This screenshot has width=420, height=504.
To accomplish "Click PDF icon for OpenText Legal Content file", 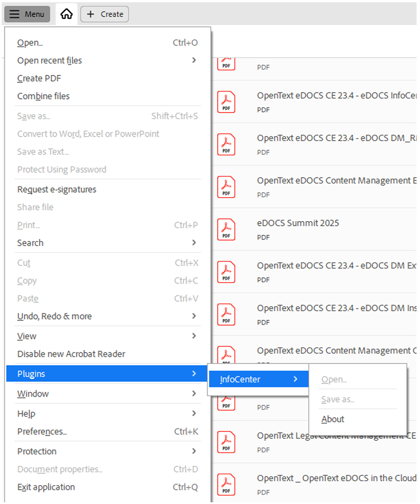I will (226, 442).
